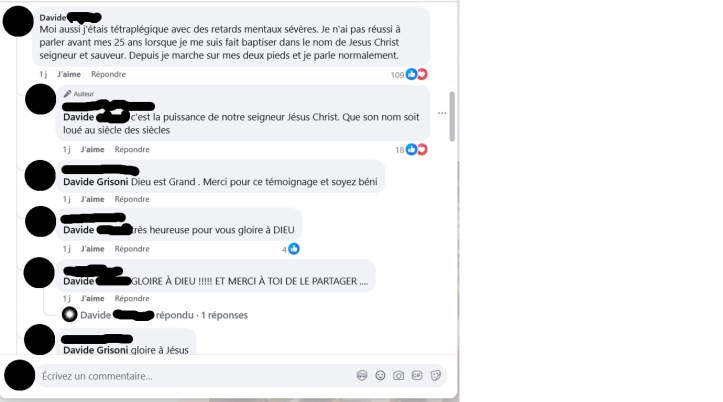This screenshot has height=402, width=723.
Task: View the 18 reactions on author's reply
Action: [411, 149]
